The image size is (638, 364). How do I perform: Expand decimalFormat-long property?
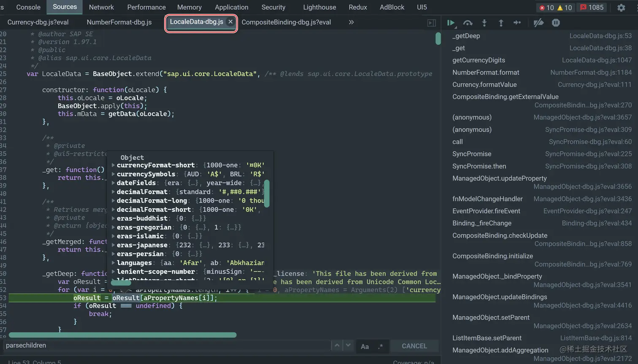113,201
